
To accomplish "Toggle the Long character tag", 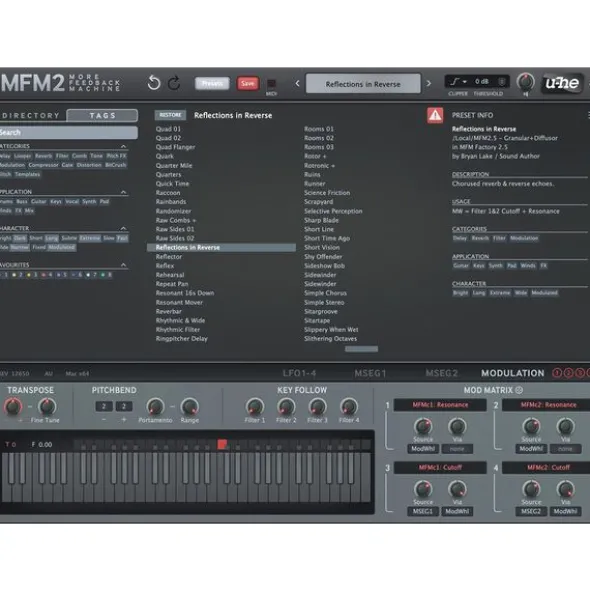I will coord(52,238).
